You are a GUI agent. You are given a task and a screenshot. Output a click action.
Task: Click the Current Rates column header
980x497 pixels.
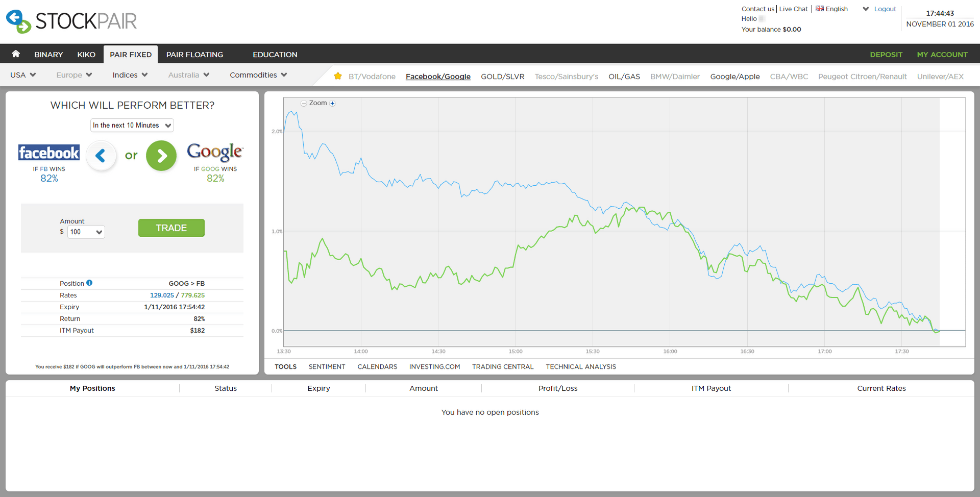[x=881, y=388]
